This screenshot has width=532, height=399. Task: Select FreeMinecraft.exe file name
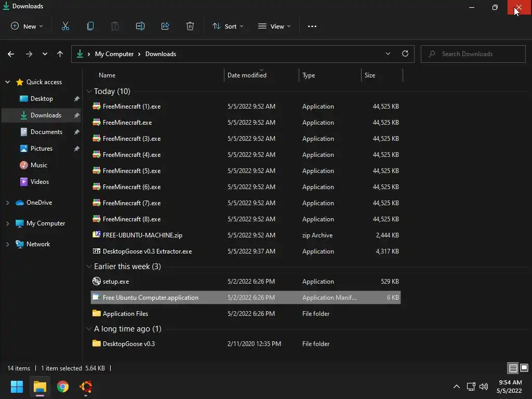click(x=127, y=123)
